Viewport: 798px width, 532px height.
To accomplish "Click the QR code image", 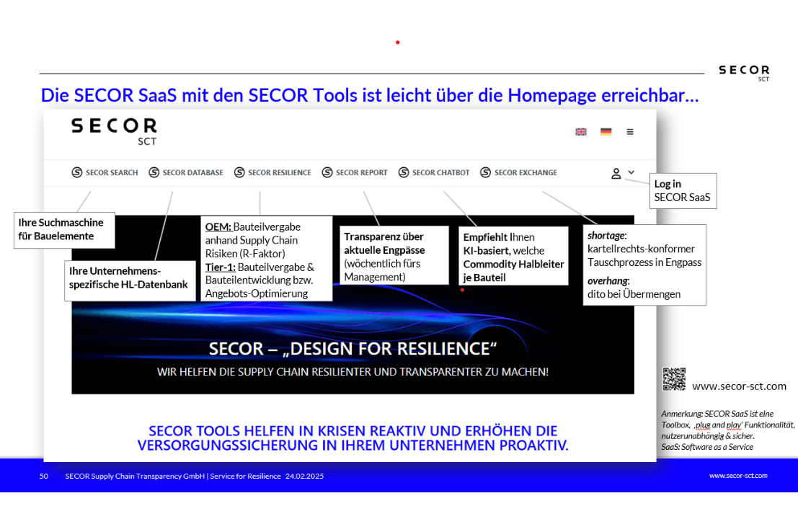I will pyautogui.click(x=674, y=379).
